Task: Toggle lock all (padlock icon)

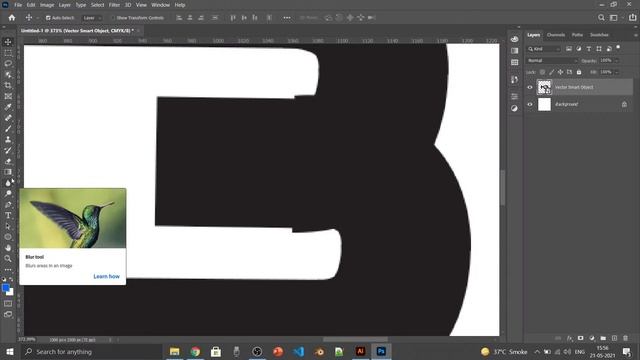Action: [x=579, y=72]
